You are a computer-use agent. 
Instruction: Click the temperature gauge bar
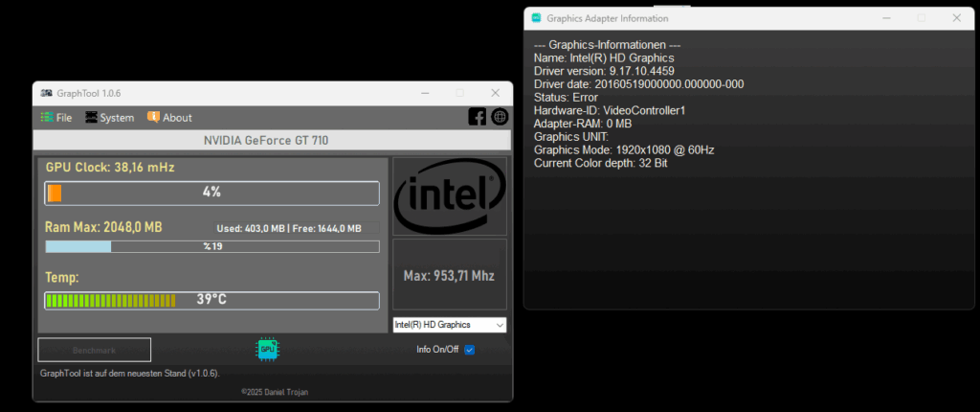212,300
